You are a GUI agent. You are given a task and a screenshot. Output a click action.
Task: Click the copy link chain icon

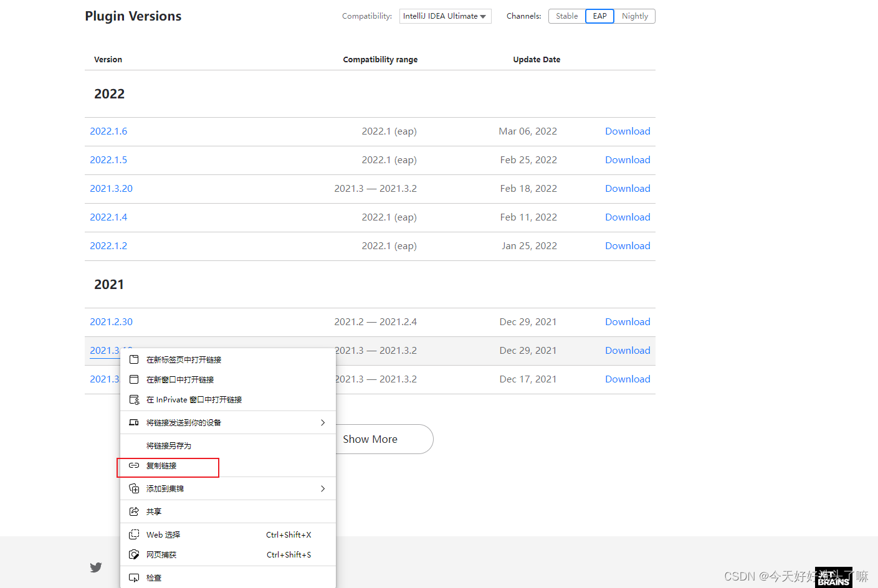[134, 465]
